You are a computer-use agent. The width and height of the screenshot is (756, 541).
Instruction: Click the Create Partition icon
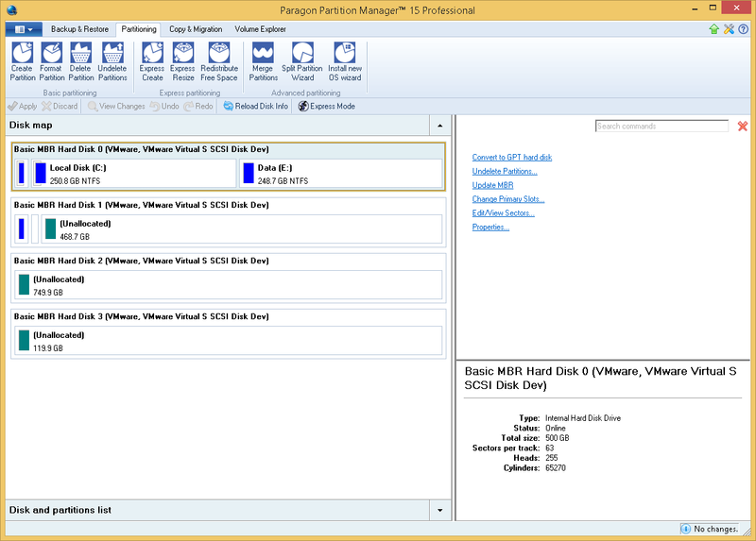[21, 61]
